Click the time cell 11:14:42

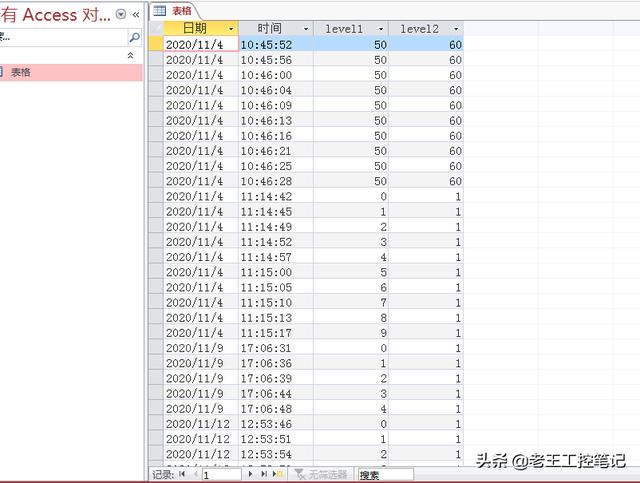pyautogui.click(x=276, y=196)
